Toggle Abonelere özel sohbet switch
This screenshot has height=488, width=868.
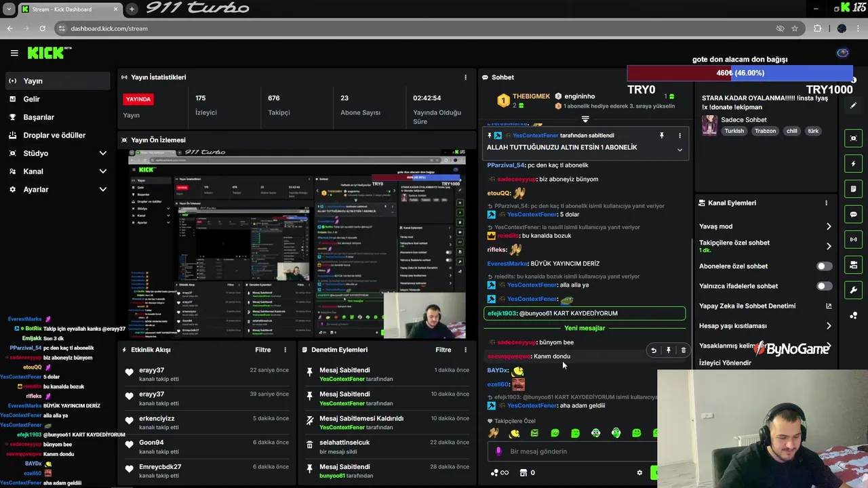[824, 266]
